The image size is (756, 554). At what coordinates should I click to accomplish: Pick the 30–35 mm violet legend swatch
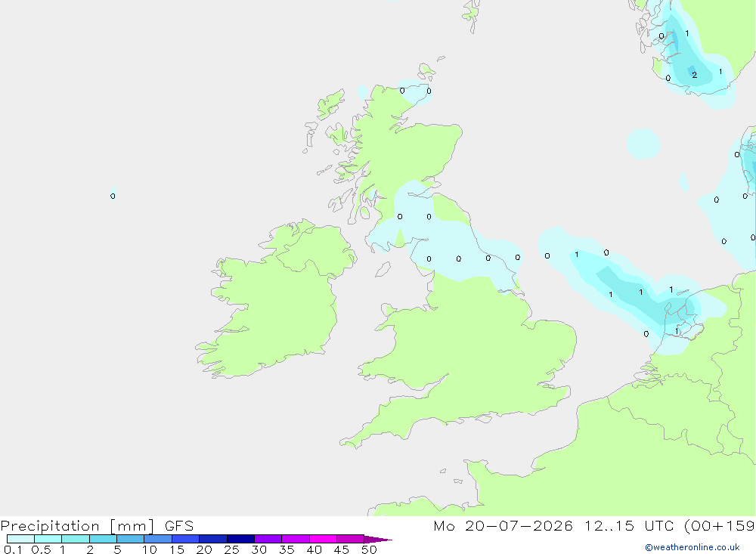pos(268,539)
